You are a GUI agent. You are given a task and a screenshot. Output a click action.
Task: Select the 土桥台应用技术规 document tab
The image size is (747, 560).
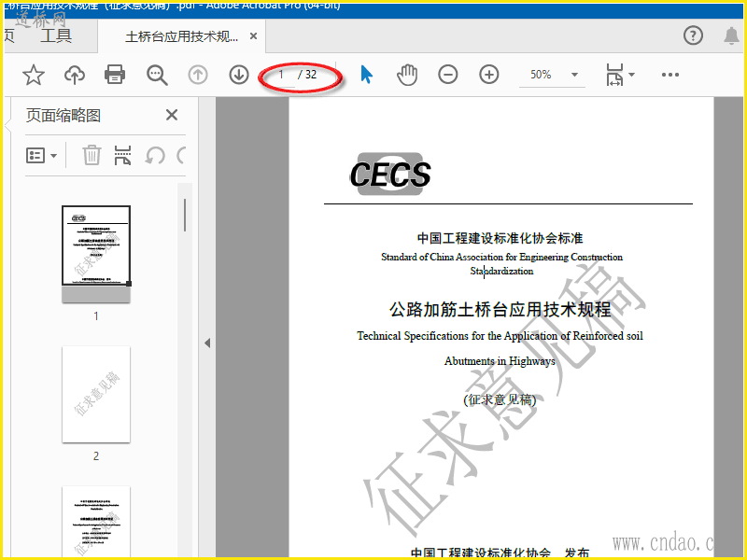[181, 36]
